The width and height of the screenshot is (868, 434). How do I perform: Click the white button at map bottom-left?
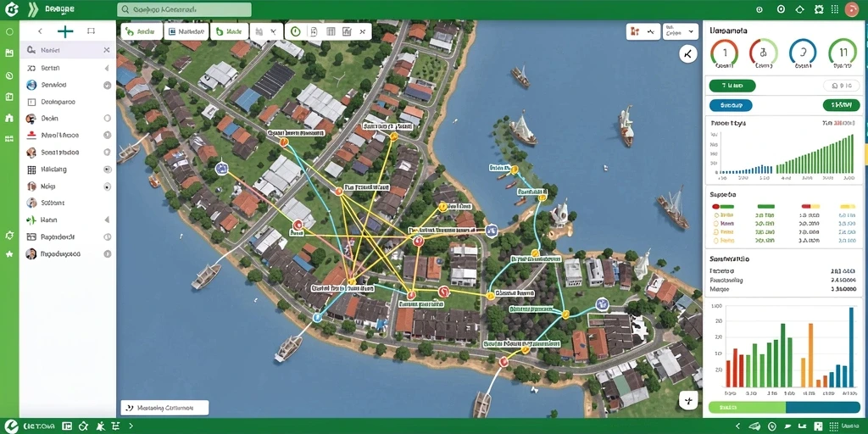click(165, 408)
